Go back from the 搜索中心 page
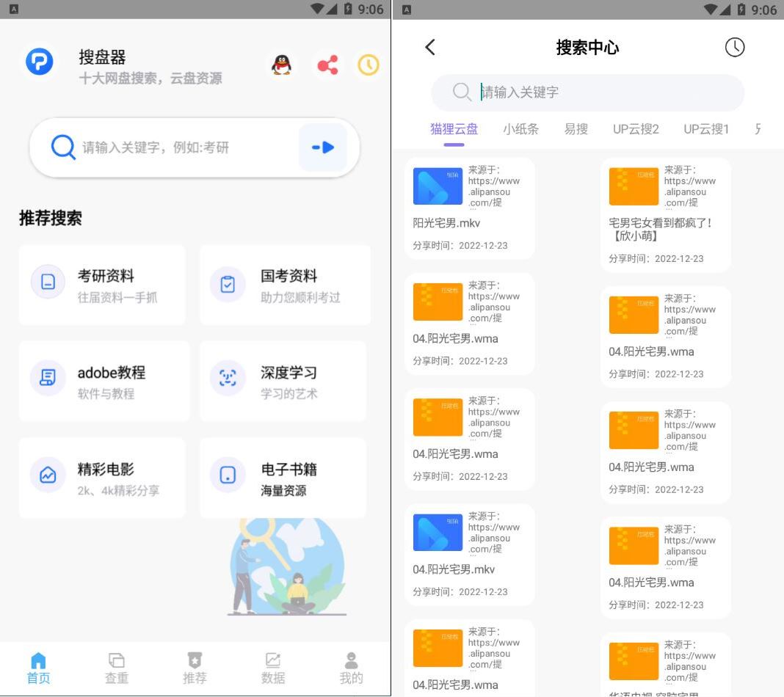This screenshot has height=697, width=784. point(429,46)
